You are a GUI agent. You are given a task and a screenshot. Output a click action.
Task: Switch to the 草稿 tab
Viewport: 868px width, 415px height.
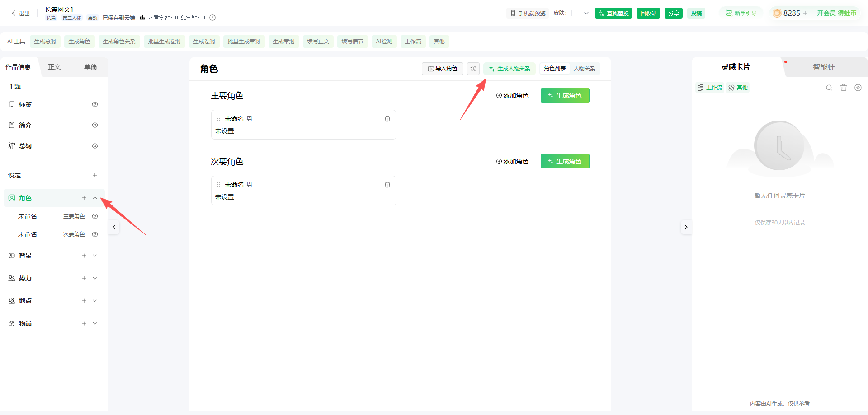click(90, 67)
